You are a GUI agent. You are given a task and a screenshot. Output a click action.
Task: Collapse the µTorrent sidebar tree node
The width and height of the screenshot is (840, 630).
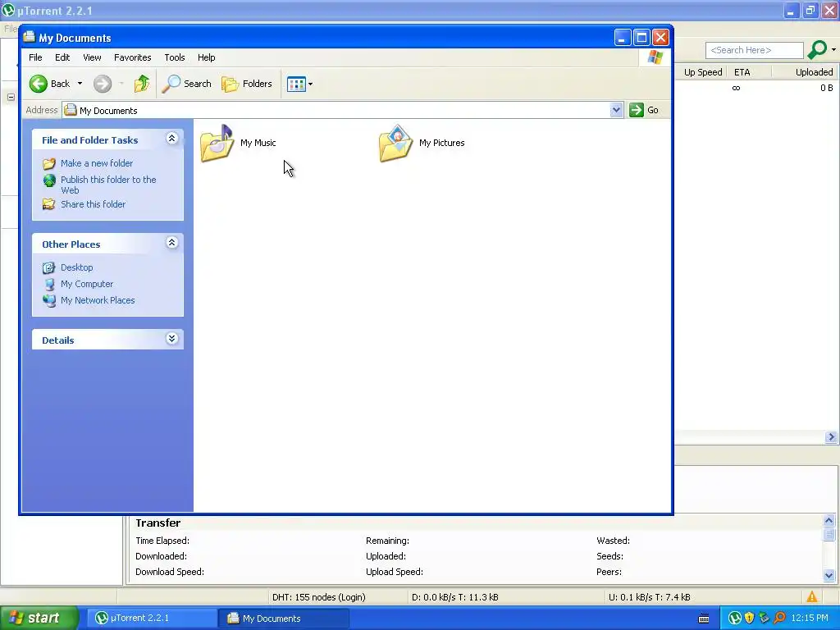tap(11, 97)
